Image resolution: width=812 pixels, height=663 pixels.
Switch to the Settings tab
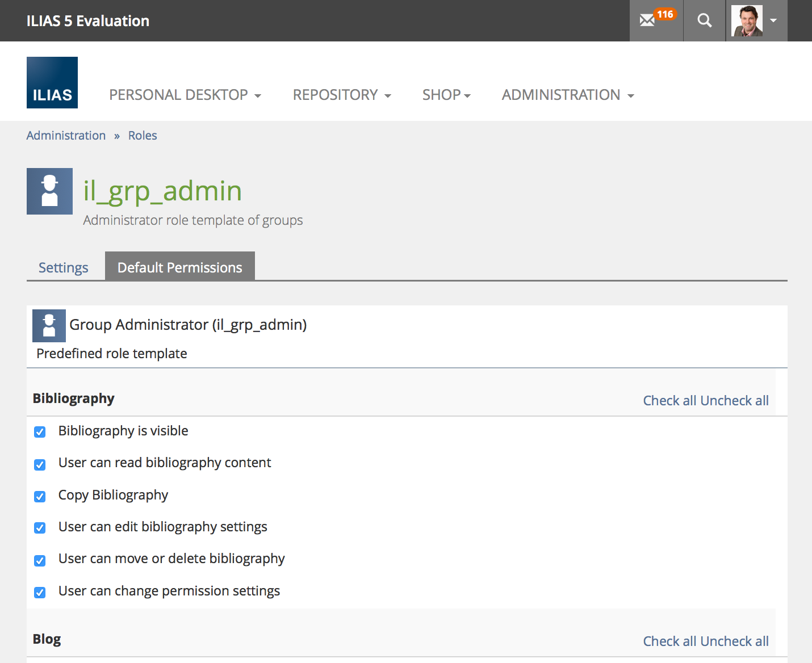(64, 267)
